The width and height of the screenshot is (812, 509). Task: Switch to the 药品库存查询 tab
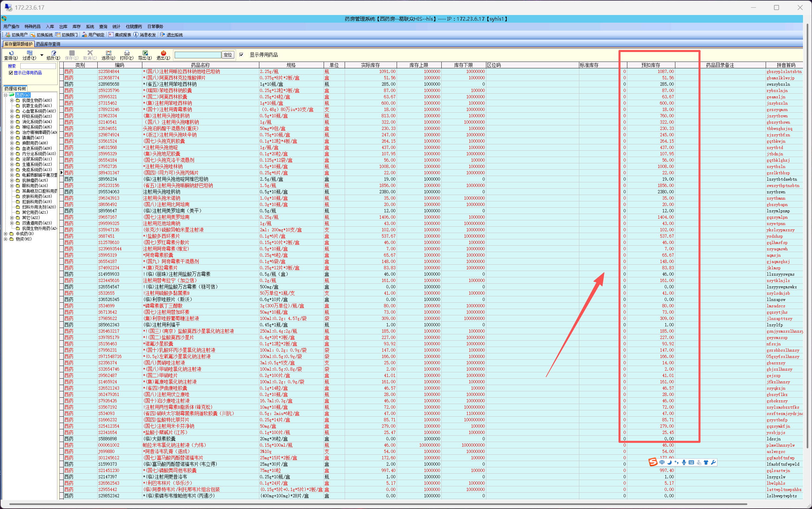[48, 44]
